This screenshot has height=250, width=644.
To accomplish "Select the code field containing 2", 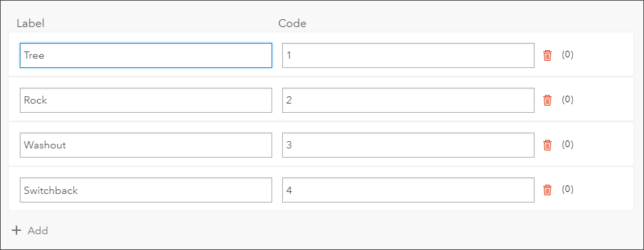I will point(408,100).
